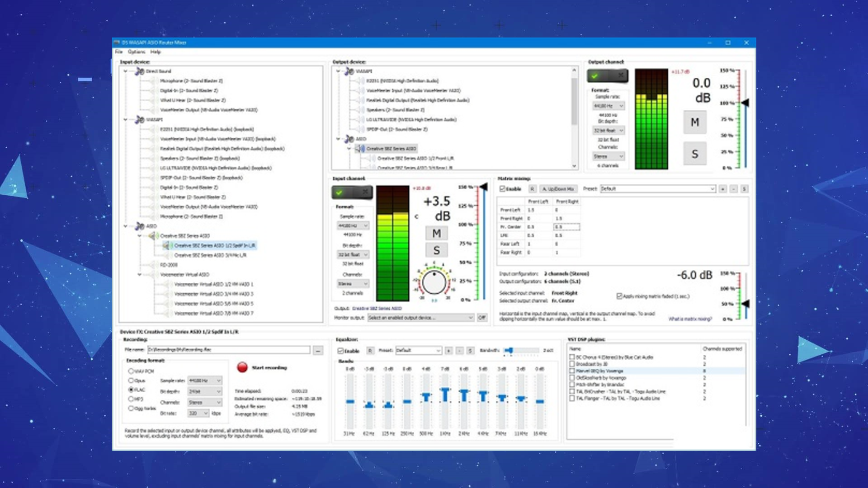Collapse Voicemeeter Virtual ASIO node
This screenshot has width=868, height=488.
pyautogui.click(x=140, y=274)
